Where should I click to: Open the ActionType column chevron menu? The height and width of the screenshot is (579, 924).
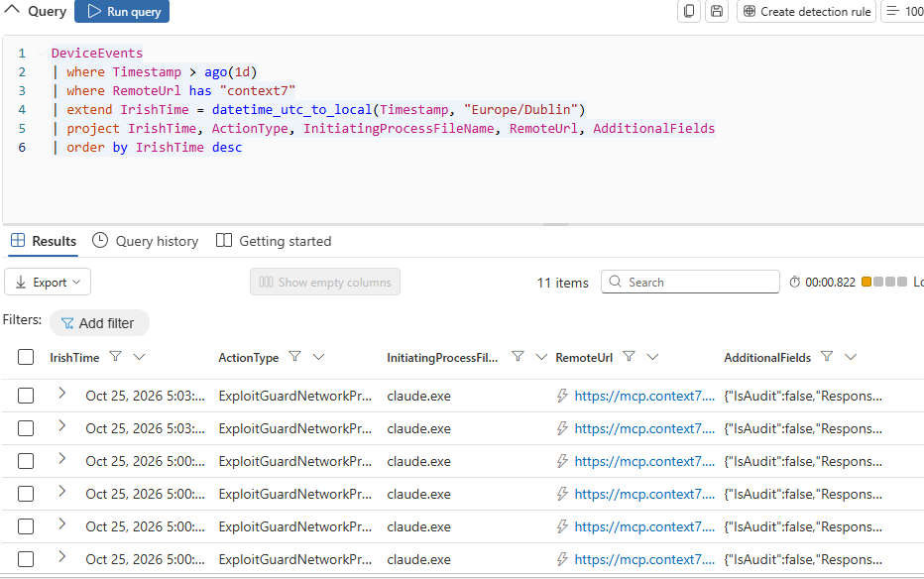tap(319, 356)
